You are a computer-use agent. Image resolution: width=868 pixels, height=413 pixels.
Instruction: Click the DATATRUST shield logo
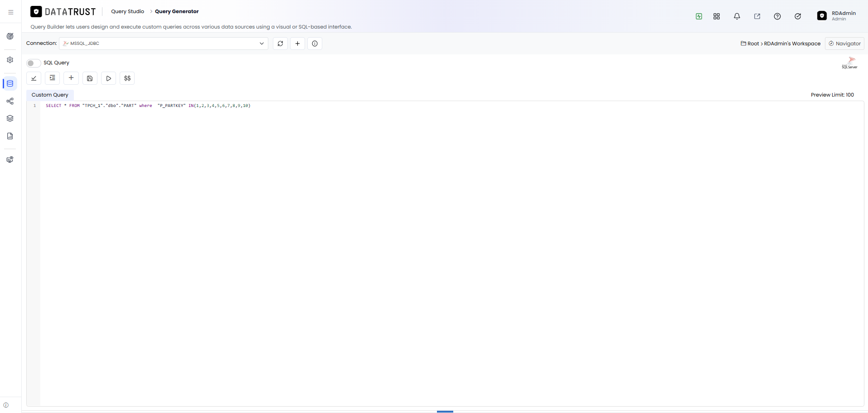point(36,12)
